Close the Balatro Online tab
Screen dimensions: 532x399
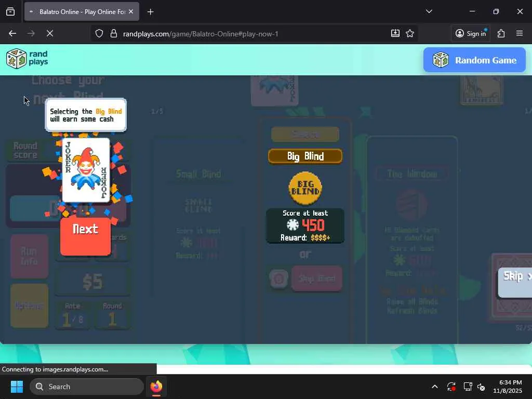pyautogui.click(x=131, y=12)
